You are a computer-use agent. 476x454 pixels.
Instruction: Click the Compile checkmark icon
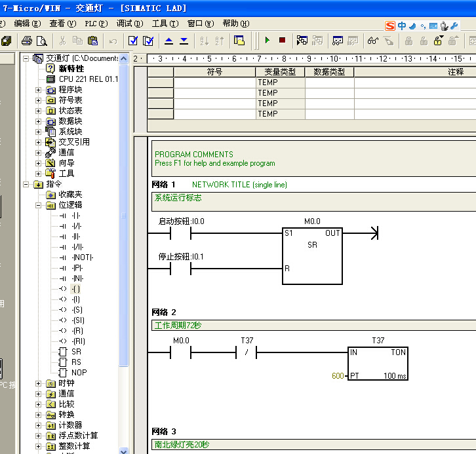(133, 41)
